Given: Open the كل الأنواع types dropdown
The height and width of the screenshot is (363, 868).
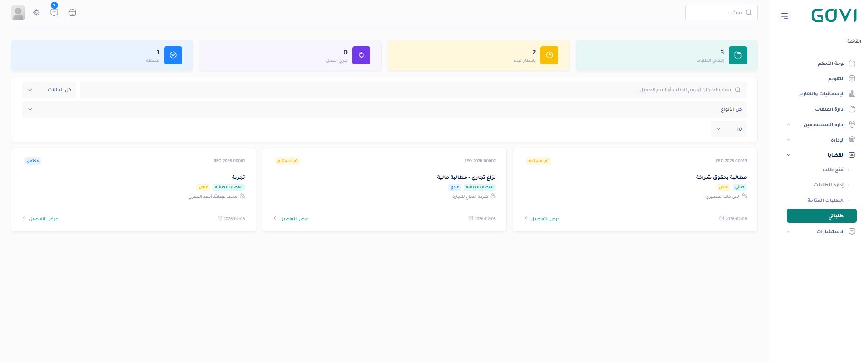Looking at the screenshot, I should 384,109.
